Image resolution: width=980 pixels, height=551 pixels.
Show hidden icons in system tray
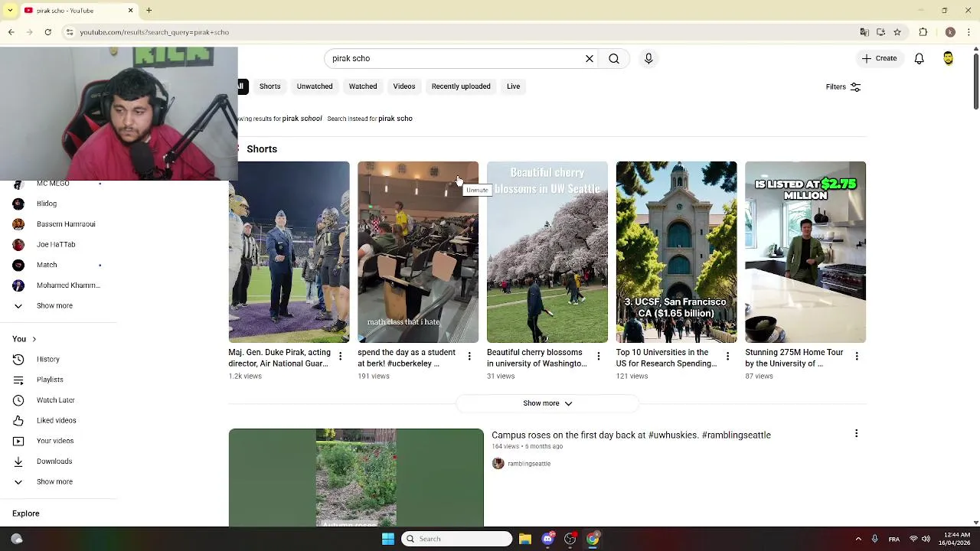(x=857, y=539)
